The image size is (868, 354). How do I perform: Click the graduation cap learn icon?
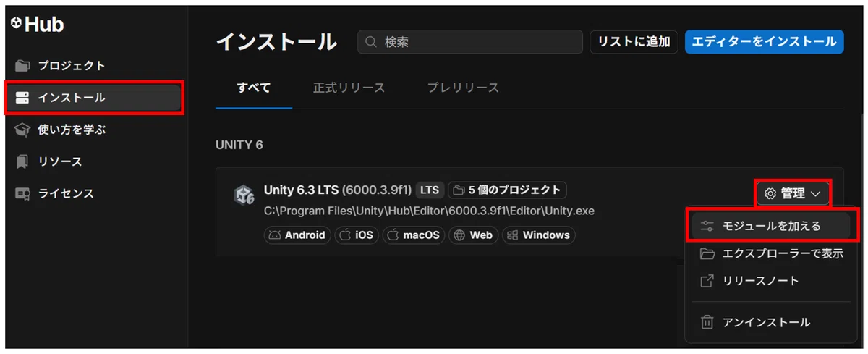tap(22, 130)
